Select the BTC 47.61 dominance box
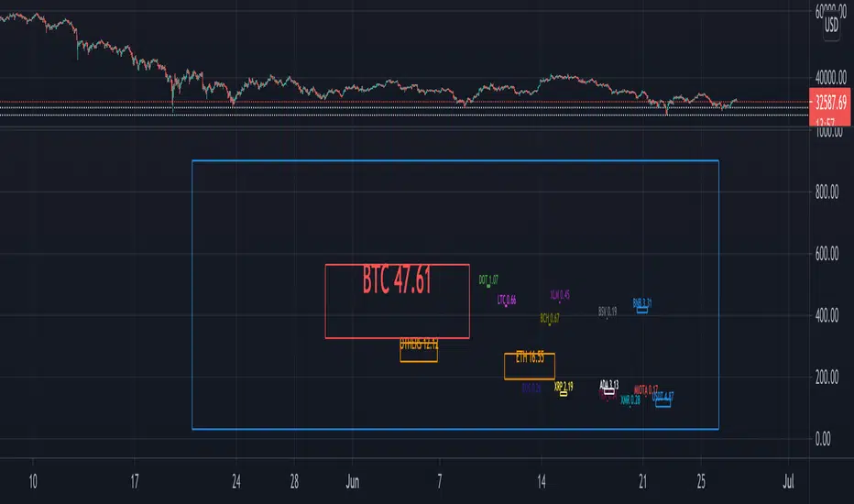The height and width of the screenshot is (504, 854). 397,301
